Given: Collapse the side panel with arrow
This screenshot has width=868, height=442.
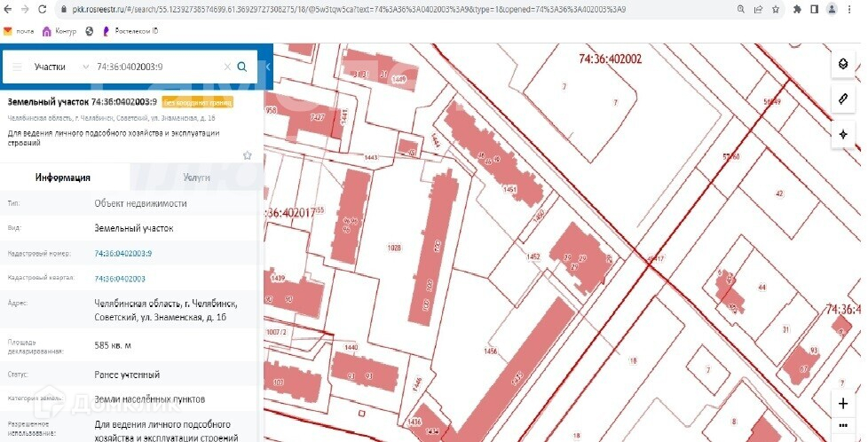Looking at the screenshot, I should click(x=266, y=67).
